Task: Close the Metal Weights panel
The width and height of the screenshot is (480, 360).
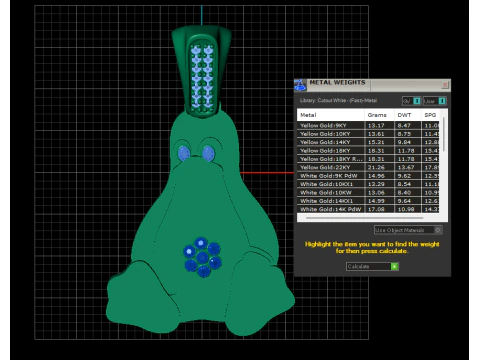Action: (445, 85)
